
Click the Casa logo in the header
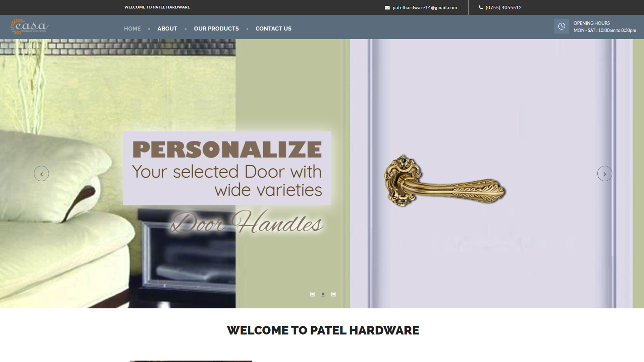[x=29, y=26]
